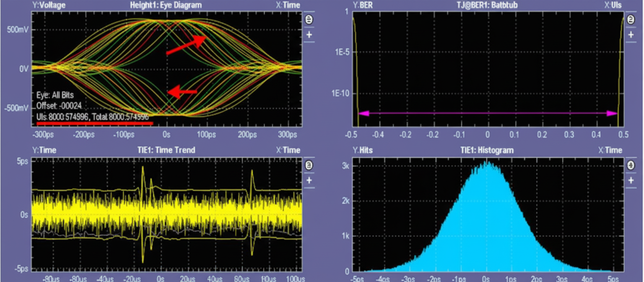Viewport: 644px width, 282px height.
Task: Click the red progress bar under the eye diagram
Action: pos(94,123)
